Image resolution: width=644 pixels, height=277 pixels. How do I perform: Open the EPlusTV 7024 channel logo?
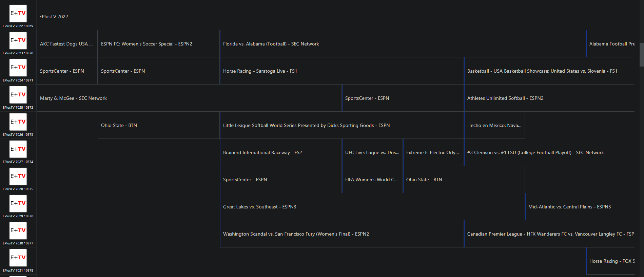coord(18,68)
